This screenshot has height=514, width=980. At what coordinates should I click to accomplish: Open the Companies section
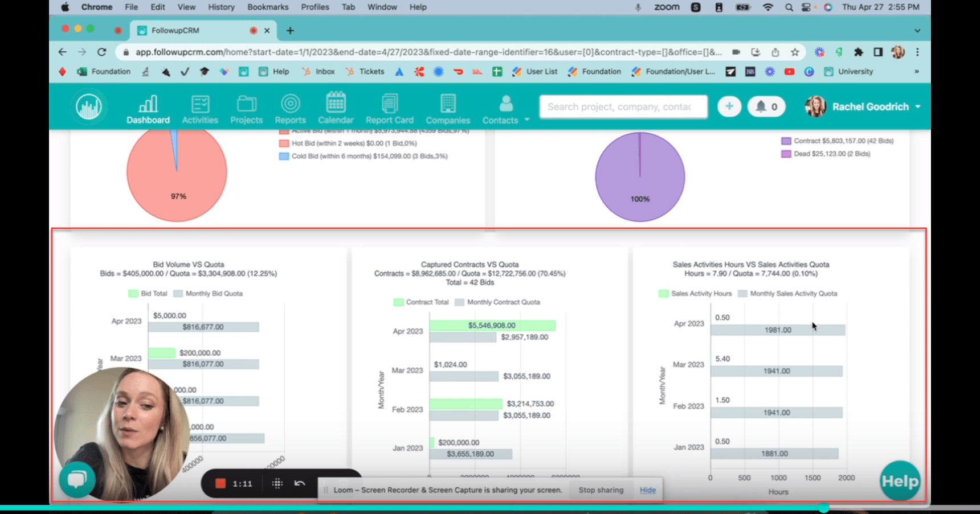pyautogui.click(x=448, y=108)
